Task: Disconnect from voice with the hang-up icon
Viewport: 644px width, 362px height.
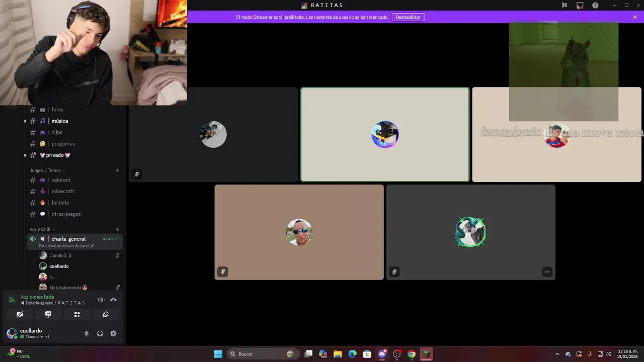Action: coord(113,300)
